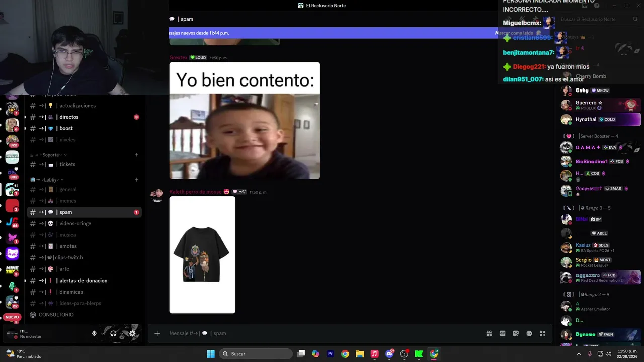This screenshot has height=362, width=644.
Task: View member Kasiuz in the member list
Action: 600,247
